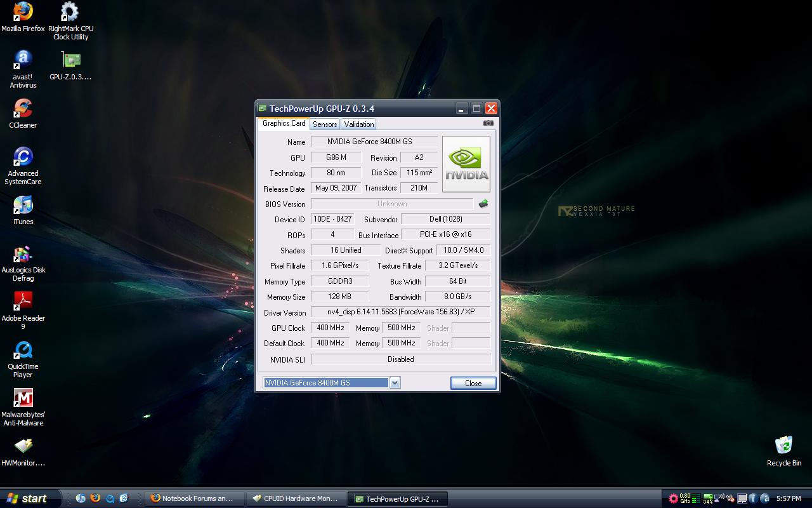The width and height of the screenshot is (812, 508).
Task: Click the touchpad tray icon
Action: click(742, 498)
